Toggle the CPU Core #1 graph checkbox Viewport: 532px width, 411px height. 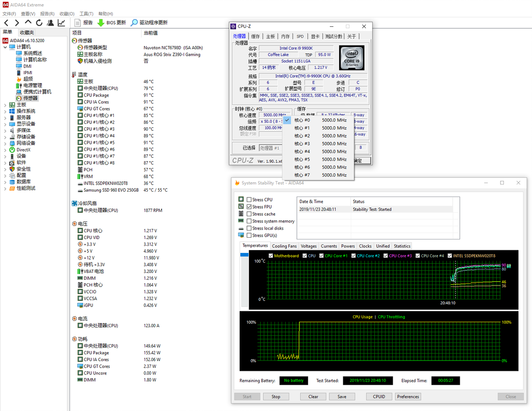pos(321,256)
